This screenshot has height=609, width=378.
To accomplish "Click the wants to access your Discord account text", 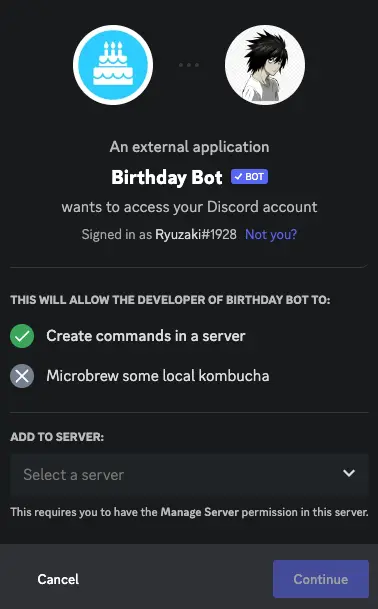I will (x=189, y=207).
